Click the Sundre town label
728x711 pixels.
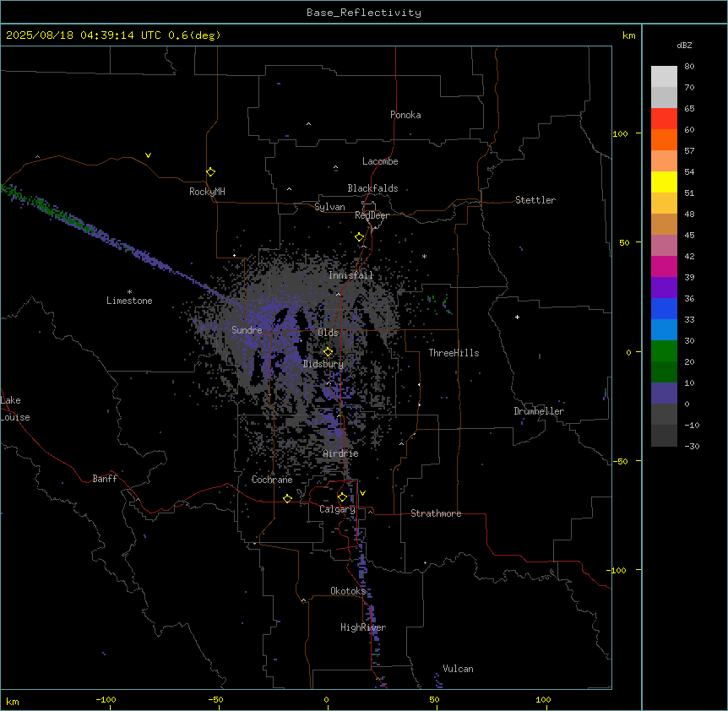tap(247, 330)
